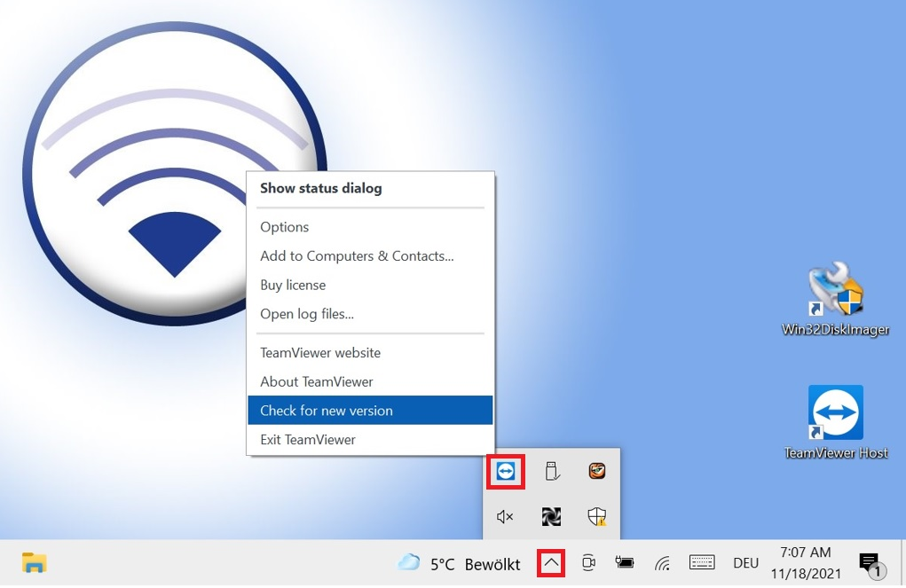Viewport: 906px width, 588px height.
Task: Open the black swirl fan tray icon
Action: tap(551, 516)
